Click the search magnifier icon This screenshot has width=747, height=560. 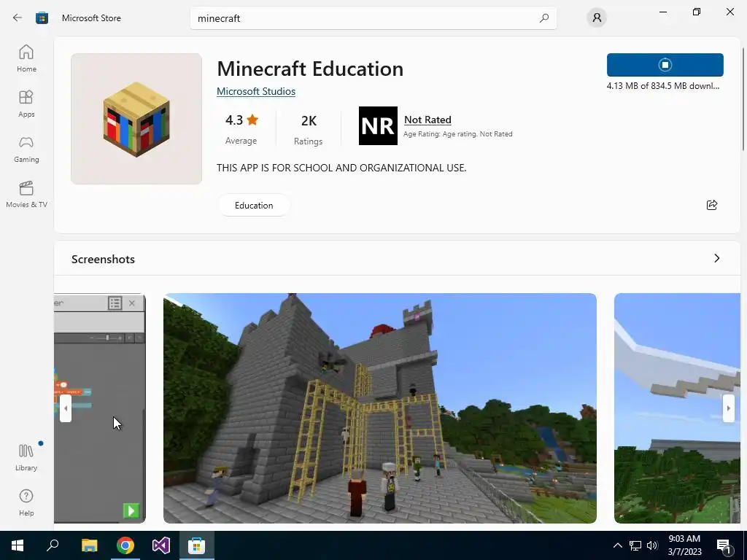[544, 18]
